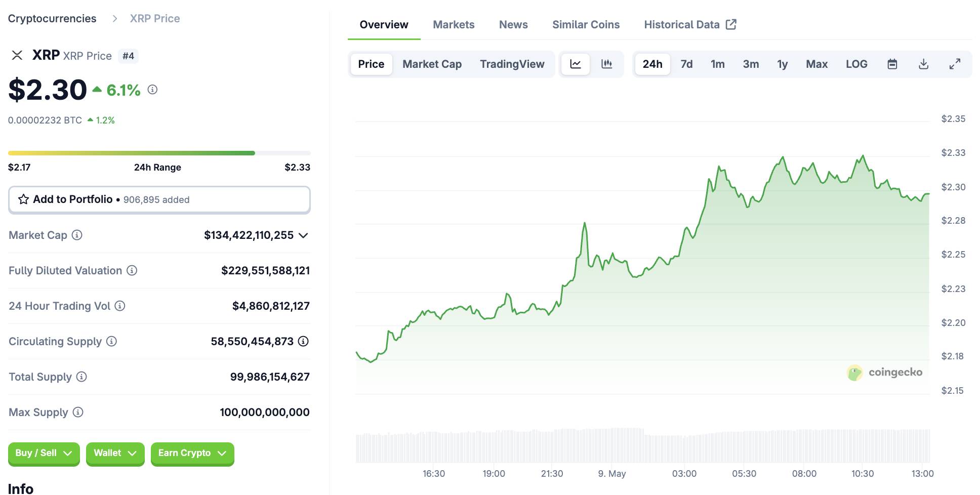Click the 0.00002232 BTC price text
980x495 pixels.
(45, 120)
